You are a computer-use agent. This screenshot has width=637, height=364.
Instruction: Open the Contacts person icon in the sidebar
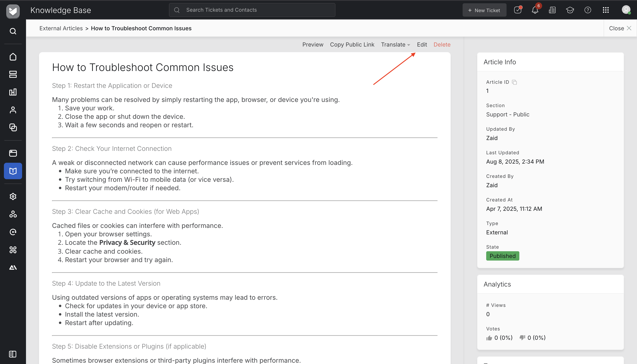click(x=13, y=110)
